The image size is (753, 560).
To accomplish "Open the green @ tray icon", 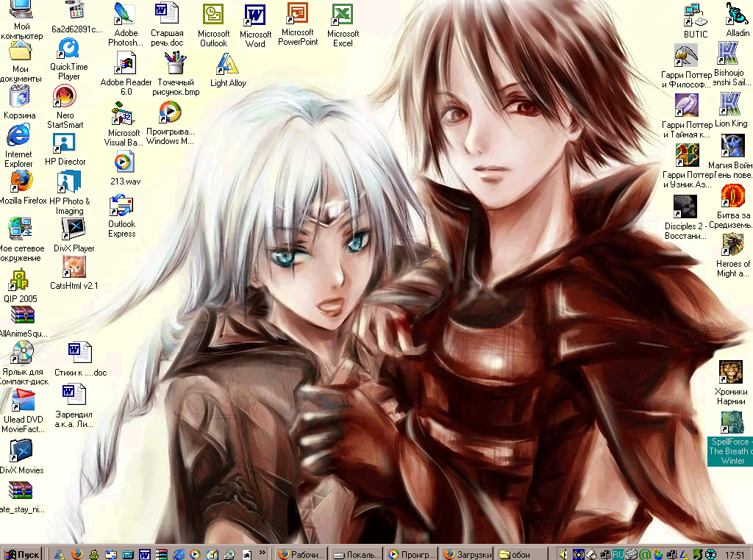I will click(x=644, y=555).
